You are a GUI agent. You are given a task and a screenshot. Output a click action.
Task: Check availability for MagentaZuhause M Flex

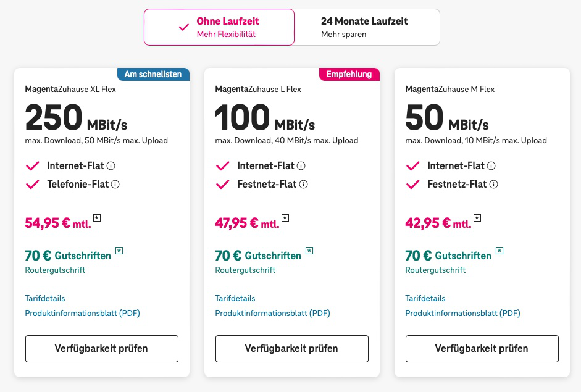click(482, 349)
